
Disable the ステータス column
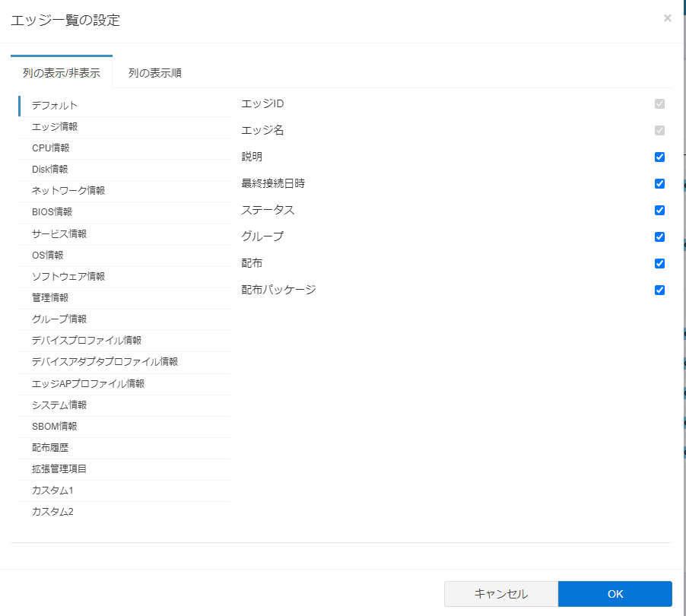click(x=659, y=210)
